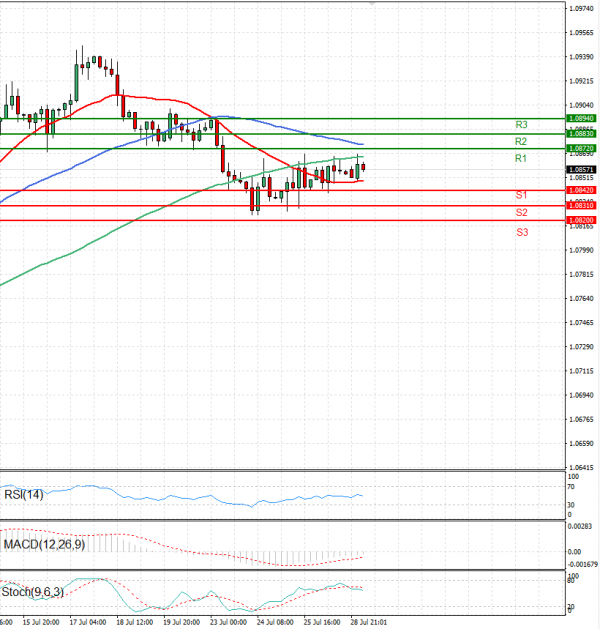Click the MACD 0.00283 scale value

[580, 527]
